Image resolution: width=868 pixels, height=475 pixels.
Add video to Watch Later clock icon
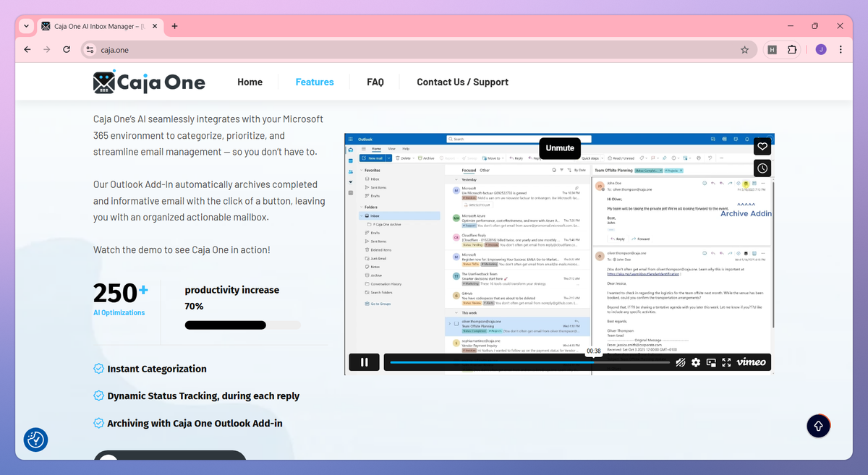[x=762, y=168]
